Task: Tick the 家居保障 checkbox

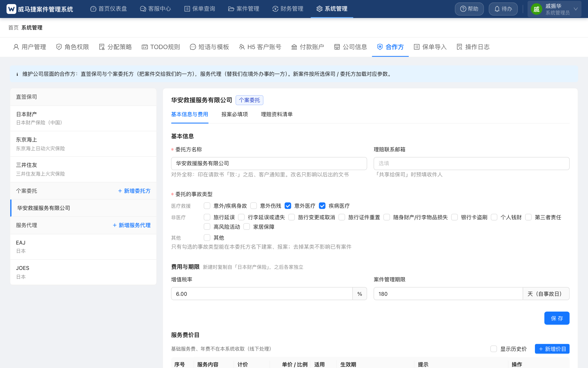Action: [247, 227]
